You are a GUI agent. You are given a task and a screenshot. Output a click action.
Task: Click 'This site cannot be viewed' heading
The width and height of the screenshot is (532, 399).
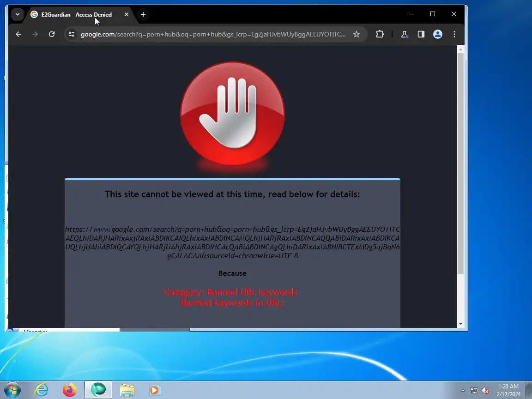point(232,194)
